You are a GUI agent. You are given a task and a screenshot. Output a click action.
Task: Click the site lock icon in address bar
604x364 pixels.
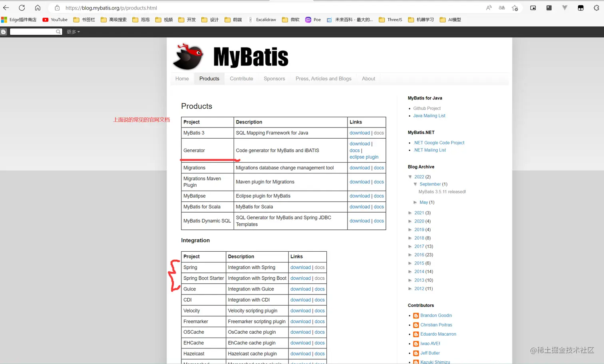tap(57, 8)
